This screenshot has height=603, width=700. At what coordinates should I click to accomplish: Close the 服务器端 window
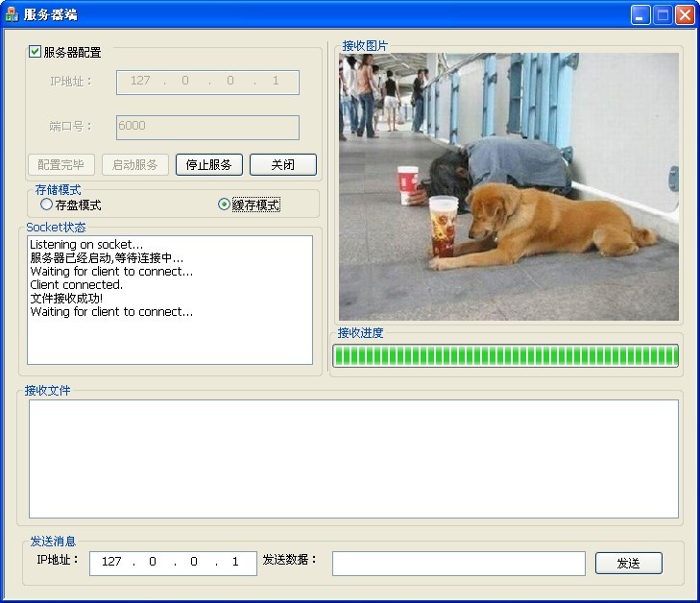click(x=685, y=15)
